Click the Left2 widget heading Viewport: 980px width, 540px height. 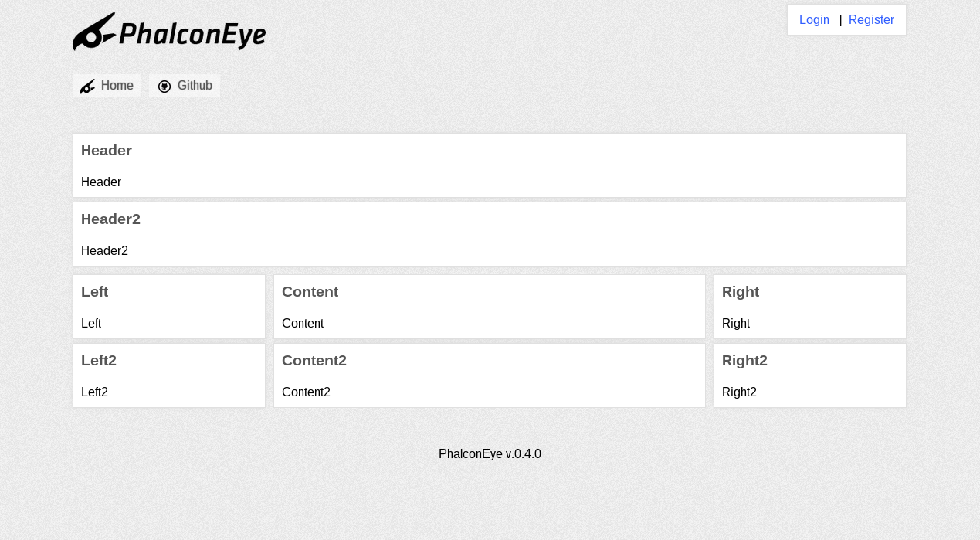coord(99,361)
